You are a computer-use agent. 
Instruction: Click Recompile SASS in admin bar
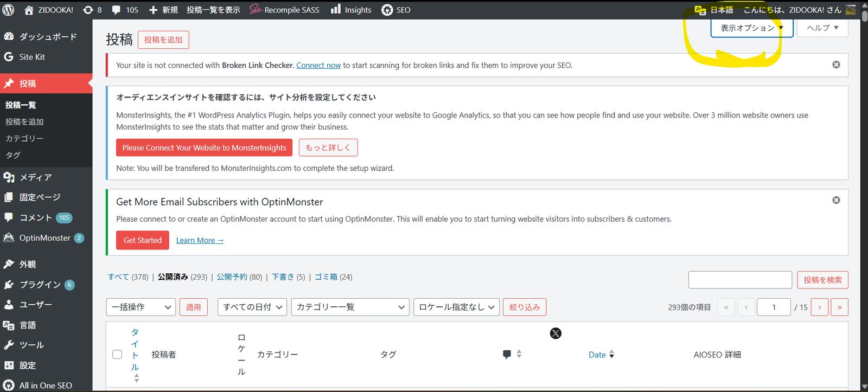pyautogui.click(x=284, y=10)
